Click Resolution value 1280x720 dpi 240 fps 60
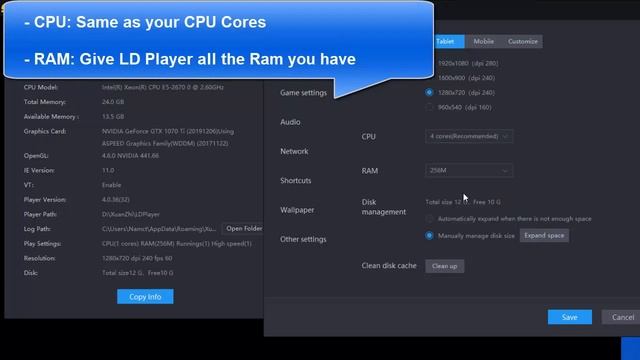The width and height of the screenshot is (640, 360). coord(137,258)
